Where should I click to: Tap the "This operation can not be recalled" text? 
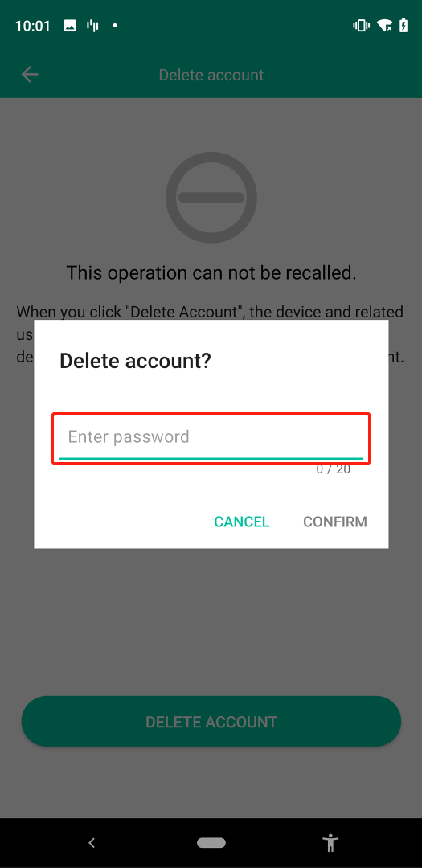tap(211, 272)
